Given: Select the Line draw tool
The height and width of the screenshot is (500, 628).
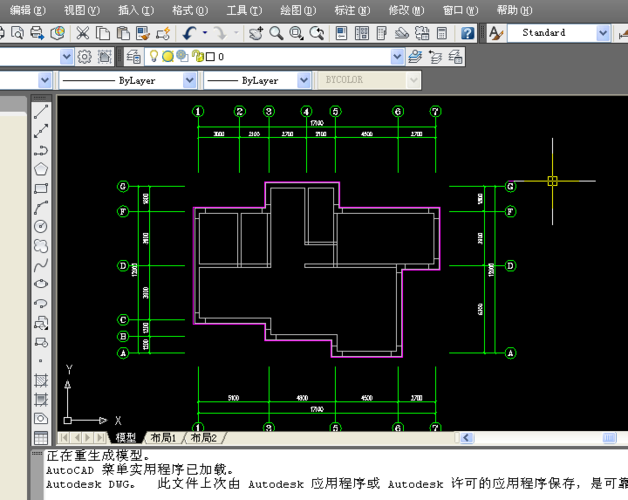Looking at the screenshot, I should tap(41, 112).
